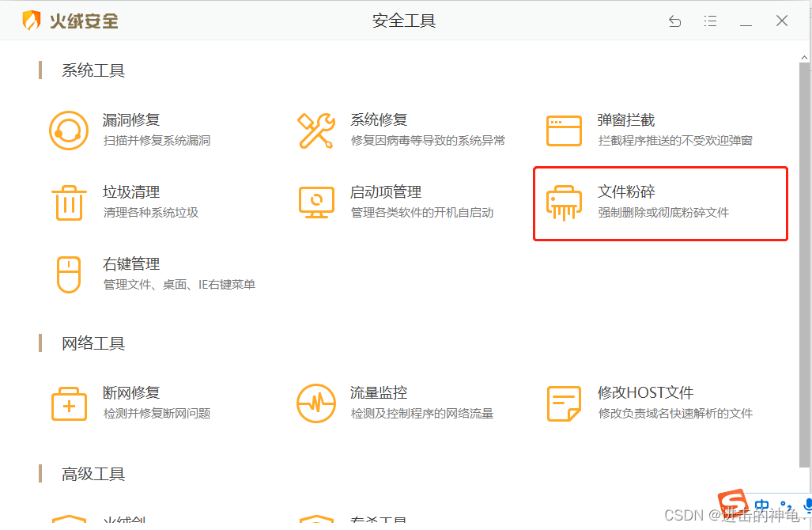Click the 修改HOST文件 title text
The width and height of the screenshot is (812, 530).
pyautogui.click(x=645, y=392)
